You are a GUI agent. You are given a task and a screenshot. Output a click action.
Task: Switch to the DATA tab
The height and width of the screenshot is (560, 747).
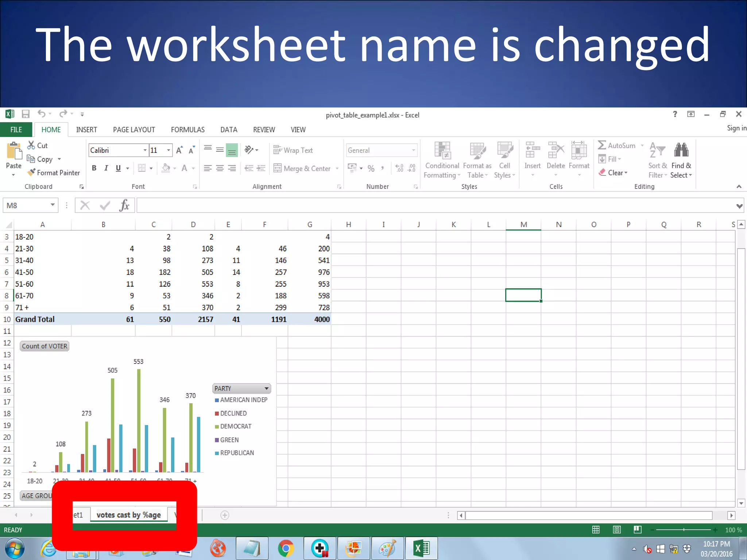[x=229, y=130]
